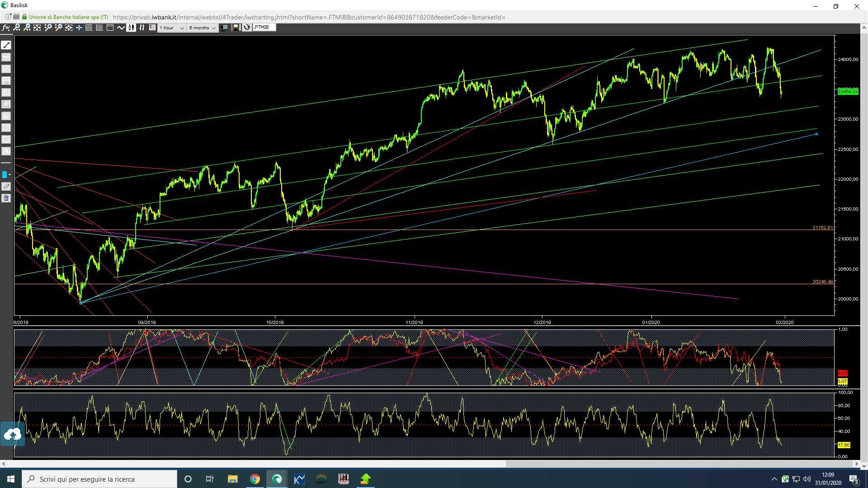Switch to bar (OHLC) chart style
Viewport: 868px width, 488px height.
tap(142, 28)
